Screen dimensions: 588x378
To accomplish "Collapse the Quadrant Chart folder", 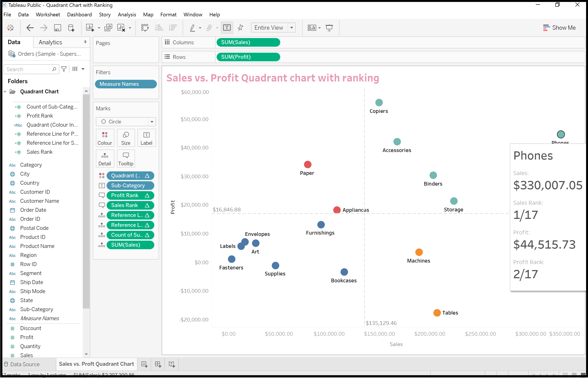I will 5,92.
